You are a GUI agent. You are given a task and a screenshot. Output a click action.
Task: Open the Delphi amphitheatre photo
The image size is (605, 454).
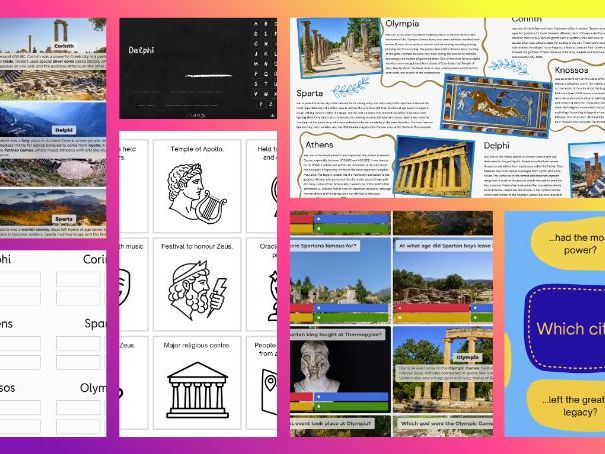tap(53, 172)
